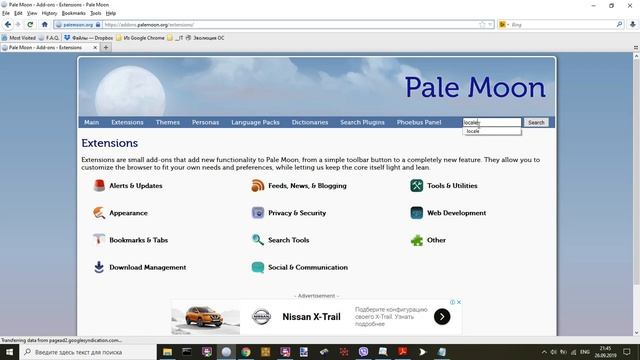Click the Nissan X-Trail ad arrow button

[x=442, y=316]
